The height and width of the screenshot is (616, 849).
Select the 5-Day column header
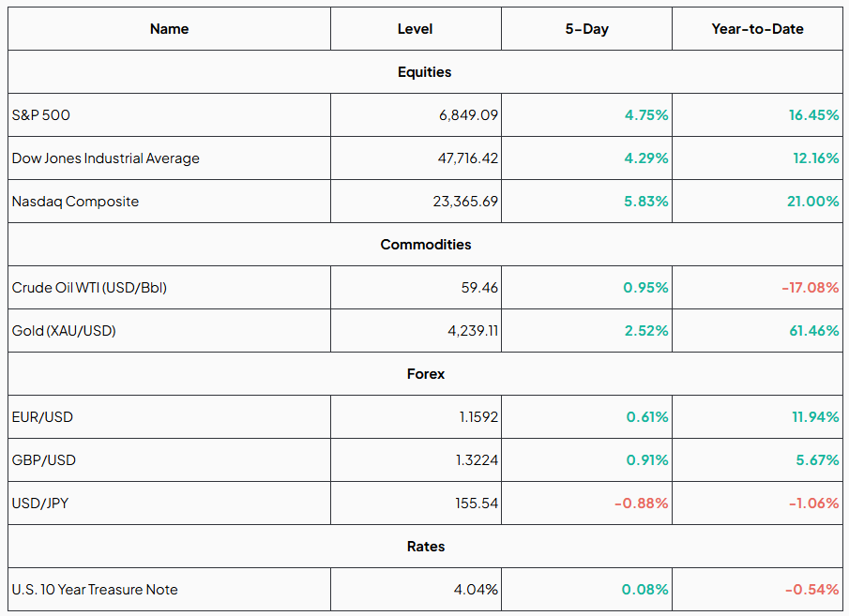(x=586, y=29)
